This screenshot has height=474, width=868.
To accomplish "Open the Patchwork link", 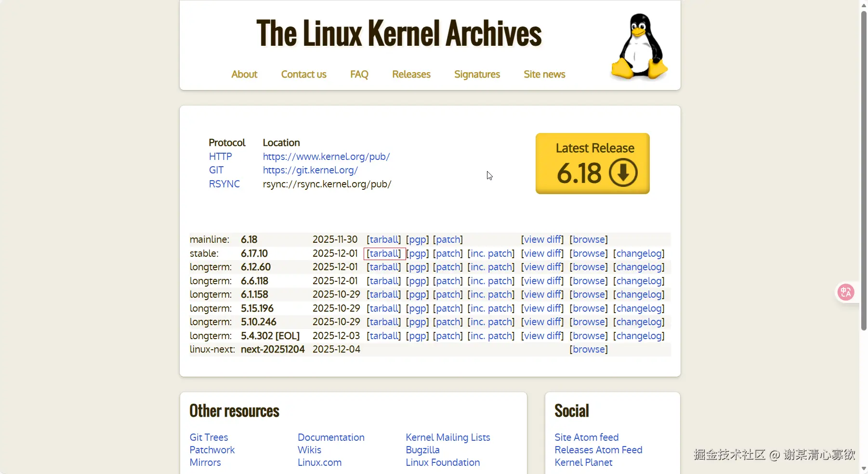I will coord(212,450).
